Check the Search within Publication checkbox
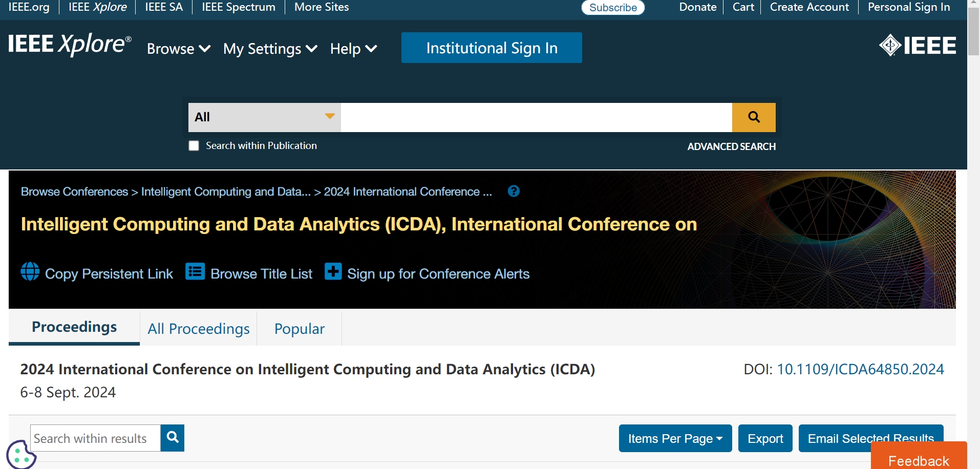 tap(194, 146)
